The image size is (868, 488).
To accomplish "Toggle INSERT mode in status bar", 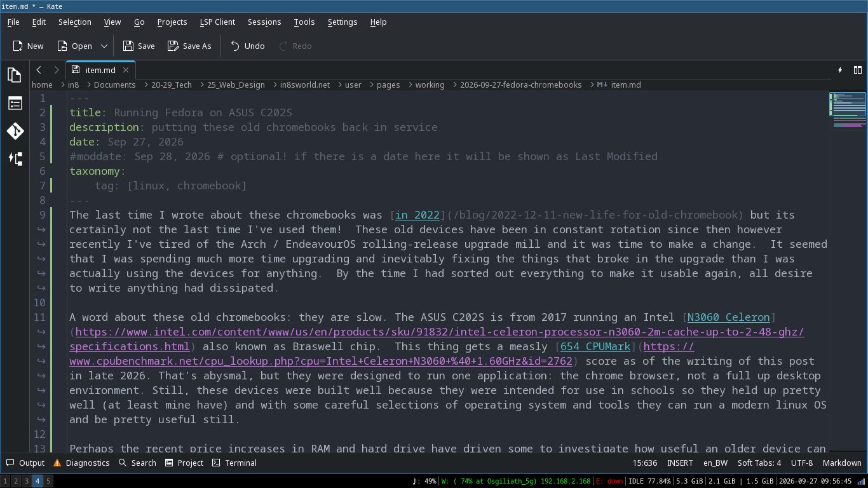I will tap(681, 463).
